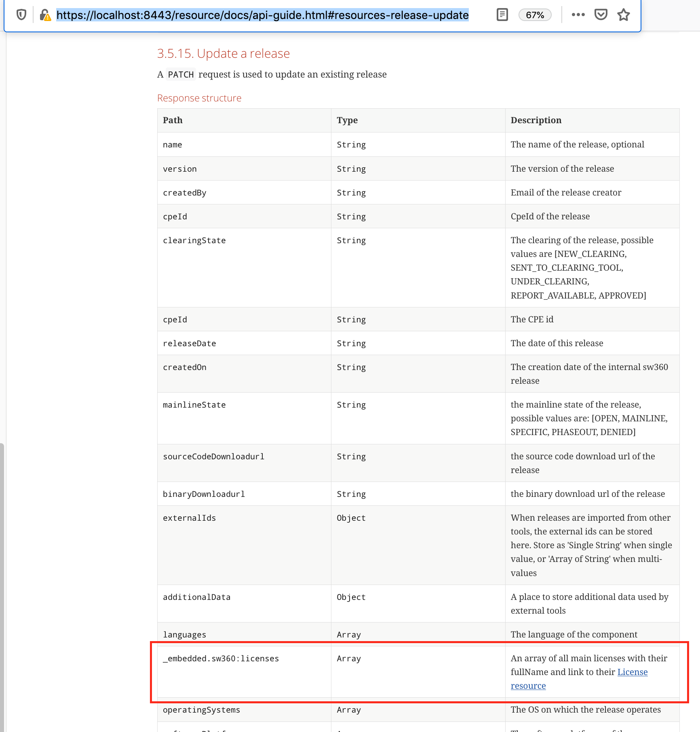This screenshot has width=700, height=732.
Task: Click the inline 'PATCH' code word
Action: [181, 74]
